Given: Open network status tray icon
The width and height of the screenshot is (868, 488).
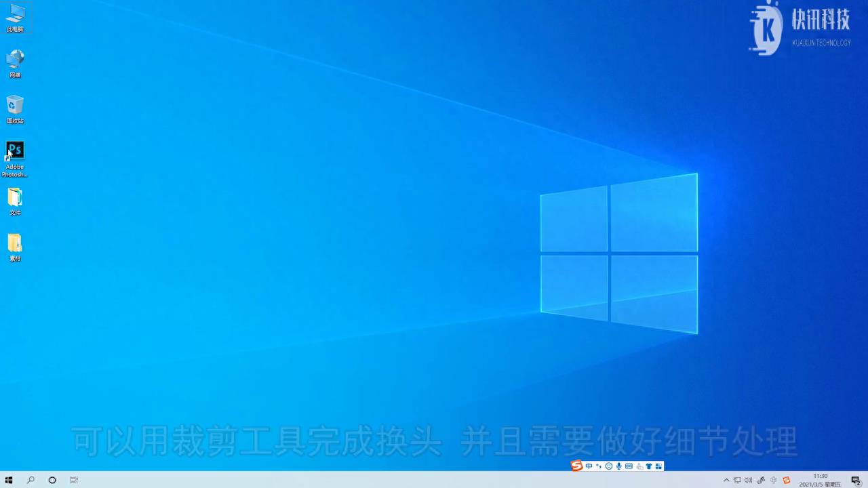Looking at the screenshot, I should click(737, 480).
